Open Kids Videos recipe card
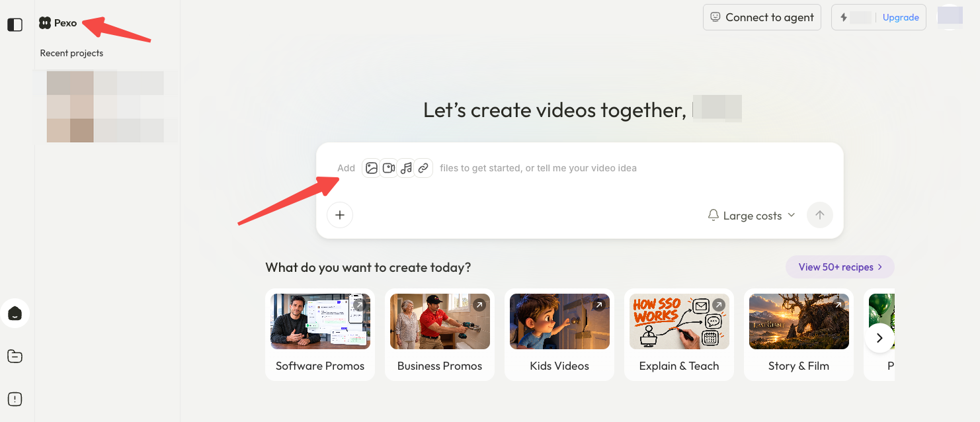 click(x=559, y=335)
